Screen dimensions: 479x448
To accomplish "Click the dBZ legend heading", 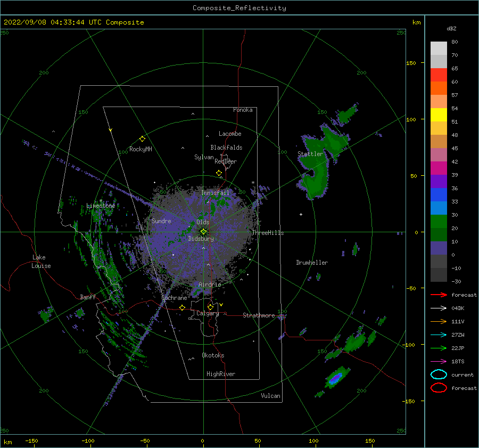I will point(451,29).
